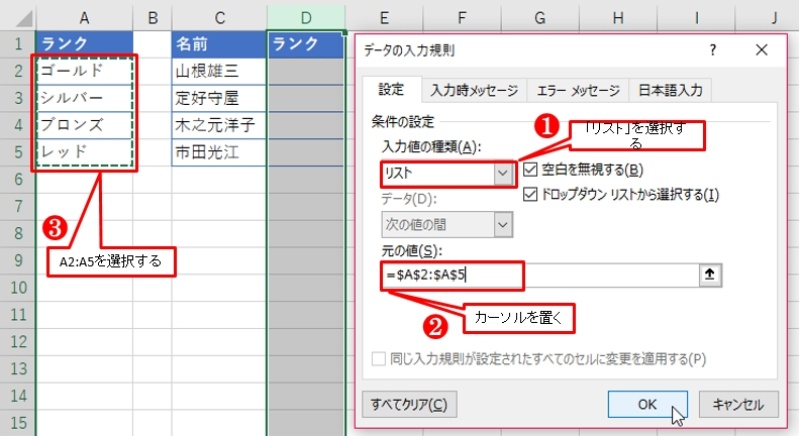Click the dialog help question mark

pos(712,49)
